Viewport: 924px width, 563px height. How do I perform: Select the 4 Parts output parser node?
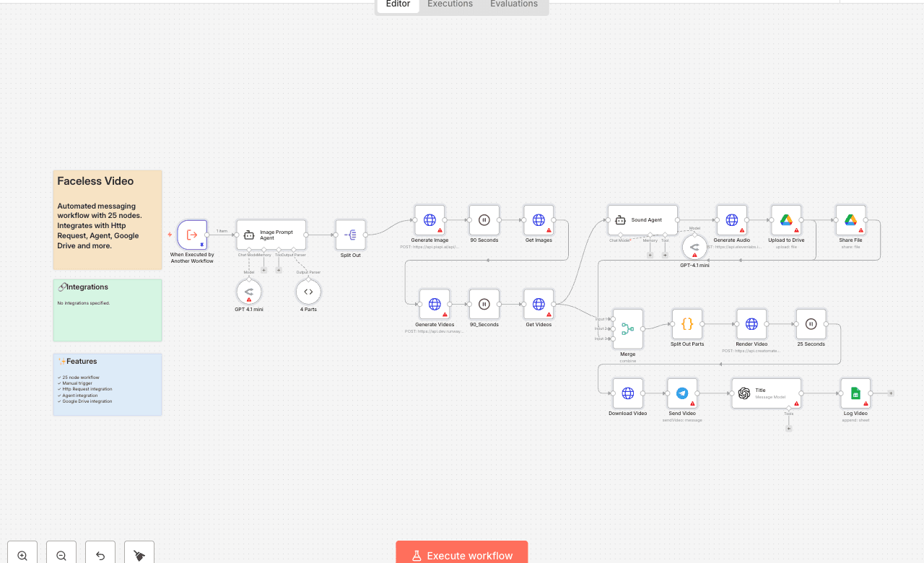point(308,292)
